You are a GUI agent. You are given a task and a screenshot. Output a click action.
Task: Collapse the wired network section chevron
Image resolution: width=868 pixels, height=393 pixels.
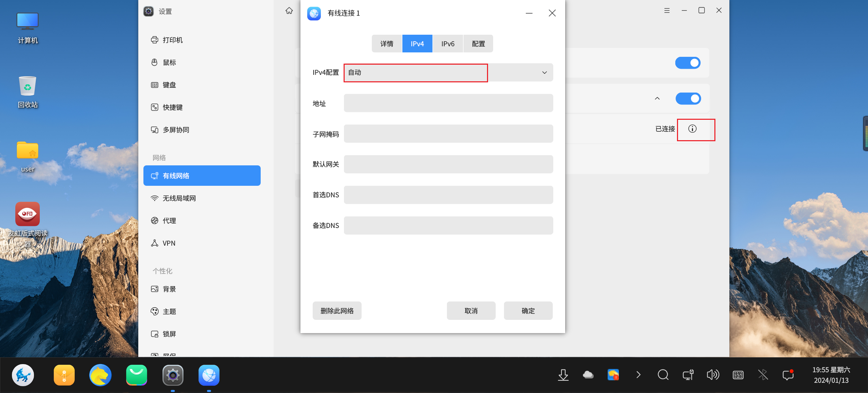coord(657,99)
